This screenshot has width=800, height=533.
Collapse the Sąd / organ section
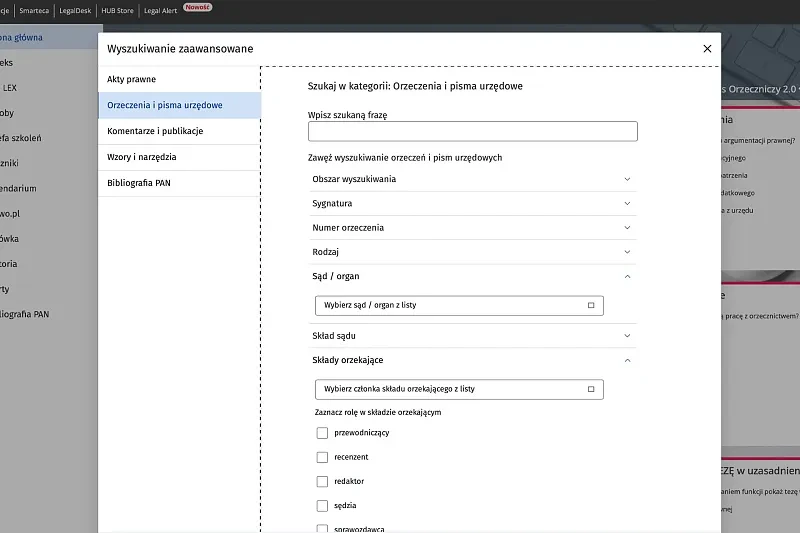click(628, 276)
